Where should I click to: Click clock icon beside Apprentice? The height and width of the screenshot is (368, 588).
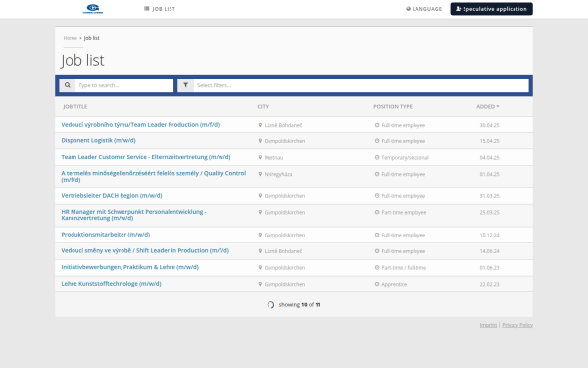click(377, 284)
